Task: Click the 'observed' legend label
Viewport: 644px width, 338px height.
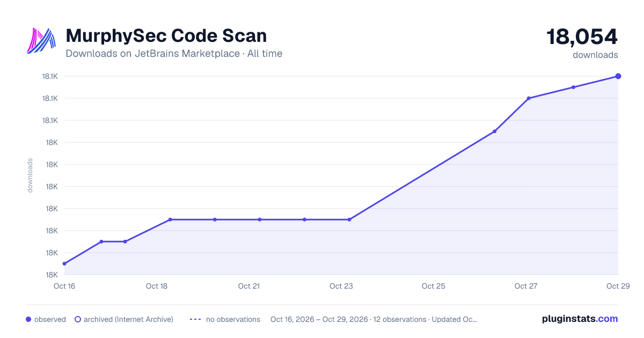Action: [x=50, y=319]
